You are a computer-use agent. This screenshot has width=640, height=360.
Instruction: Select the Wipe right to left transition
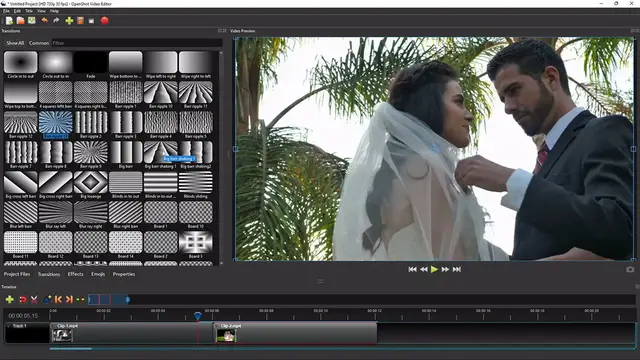pos(196,65)
